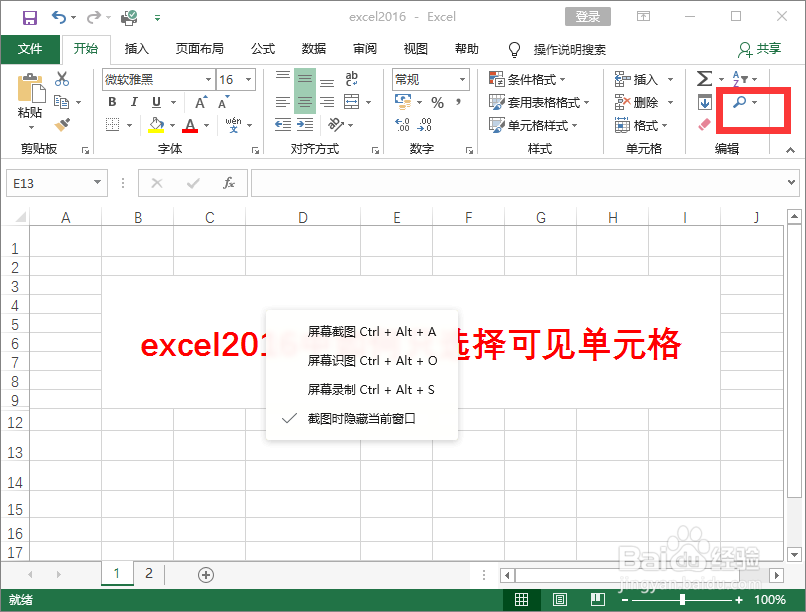Expand the Name Box dropdown arrow
This screenshot has width=806, height=612.
coord(97,182)
